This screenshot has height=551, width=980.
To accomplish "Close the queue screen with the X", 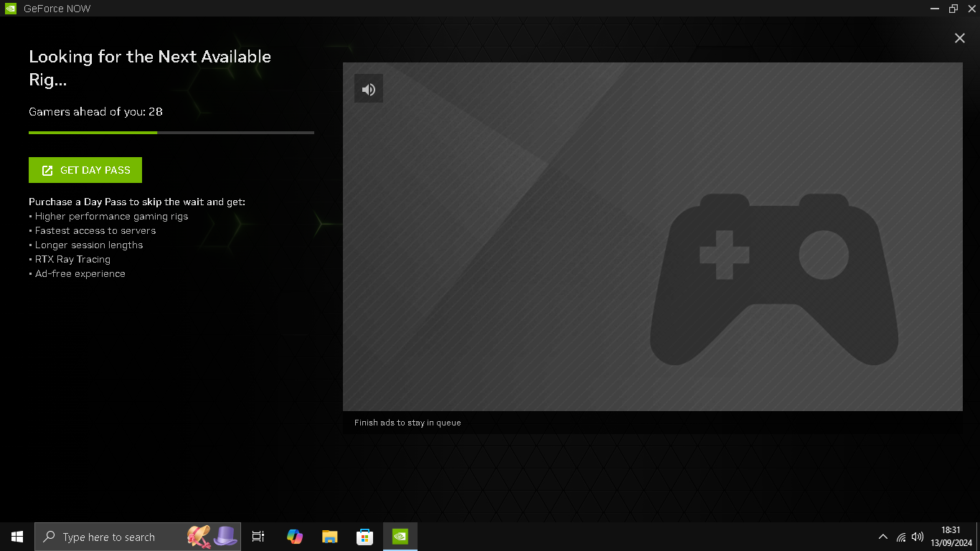I will tap(960, 38).
